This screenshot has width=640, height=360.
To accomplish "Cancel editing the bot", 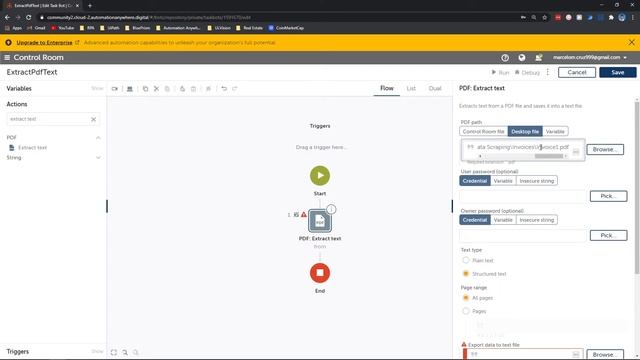I will tap(577, 72).
